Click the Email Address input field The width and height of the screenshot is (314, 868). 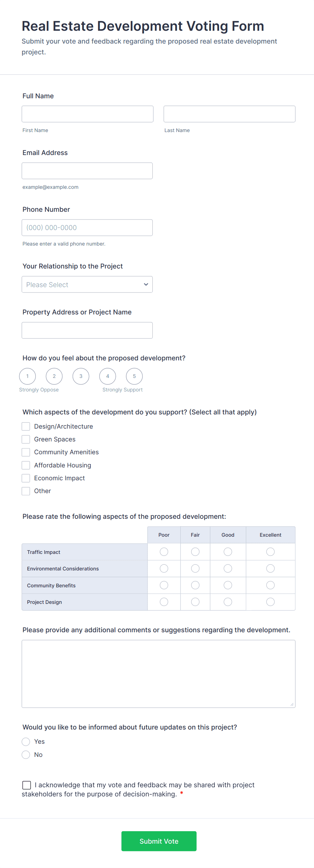[87, 171]
